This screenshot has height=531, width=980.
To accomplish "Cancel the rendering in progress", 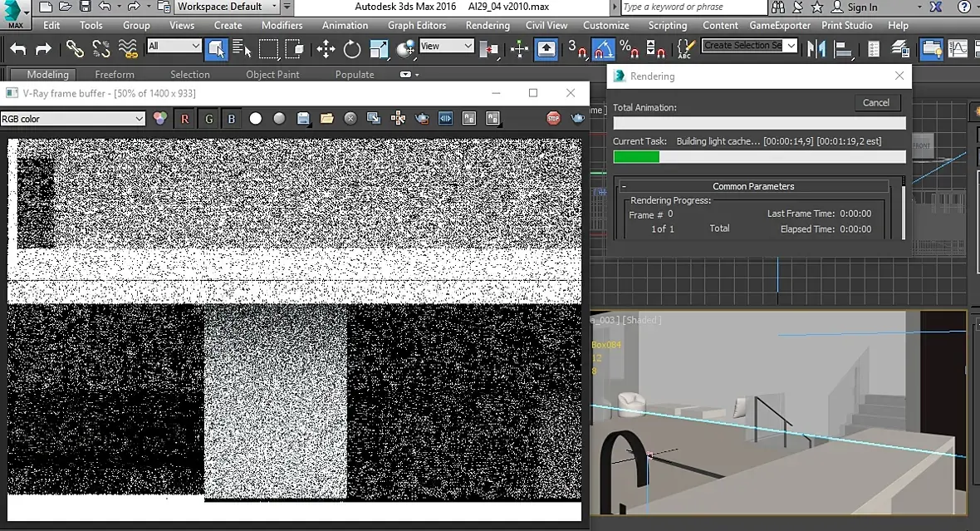I will pyautogui.click(x=876, y=103).
